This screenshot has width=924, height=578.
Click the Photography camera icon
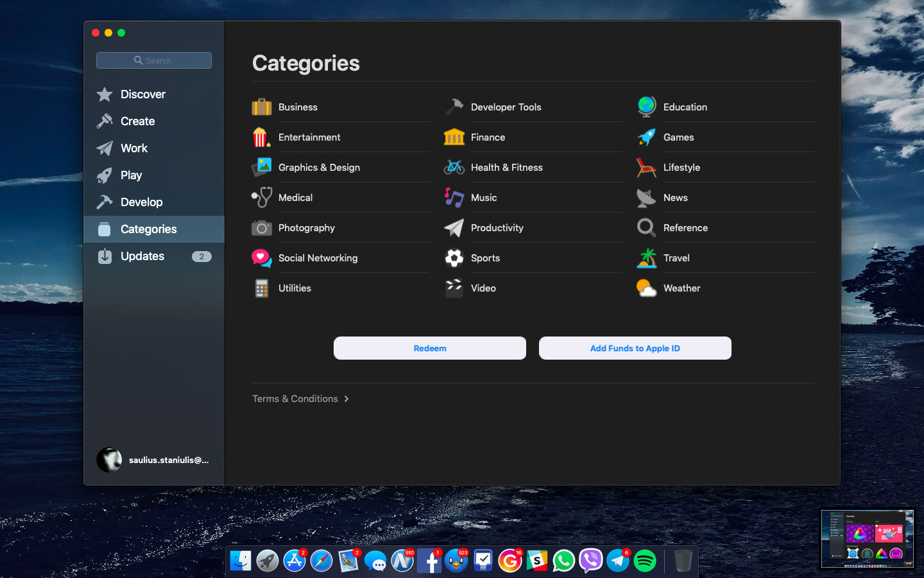point(261,228)
